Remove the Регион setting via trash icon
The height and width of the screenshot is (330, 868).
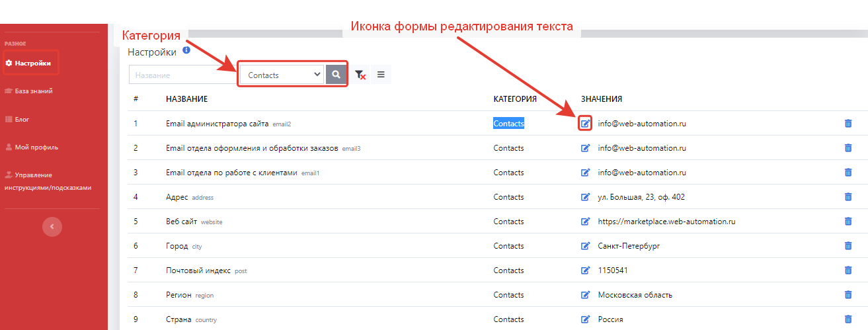(x=848, y=295)
